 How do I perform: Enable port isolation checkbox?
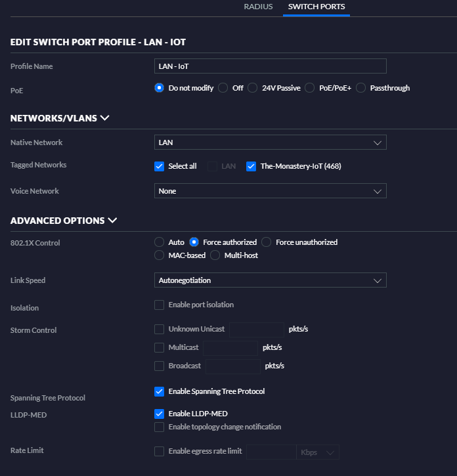(x=159, y=305)
